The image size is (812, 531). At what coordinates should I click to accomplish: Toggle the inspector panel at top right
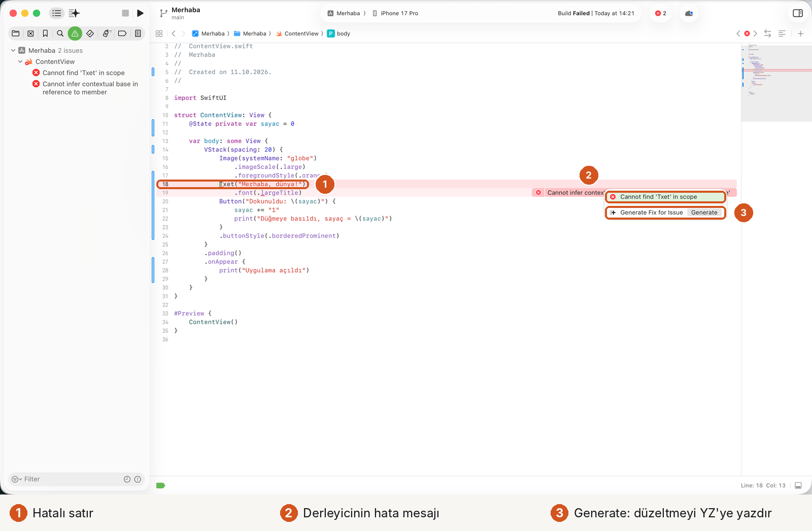(x=798, y=13)
